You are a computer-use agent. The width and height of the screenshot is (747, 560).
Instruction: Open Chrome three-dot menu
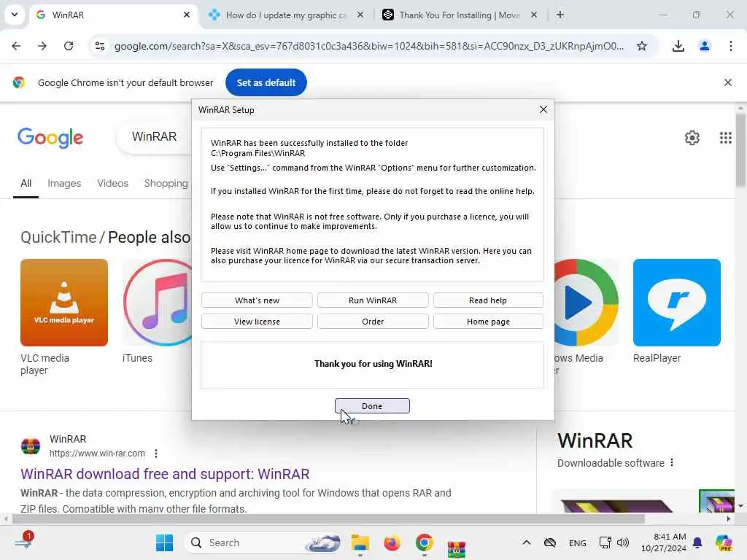(x=730, y=46)
